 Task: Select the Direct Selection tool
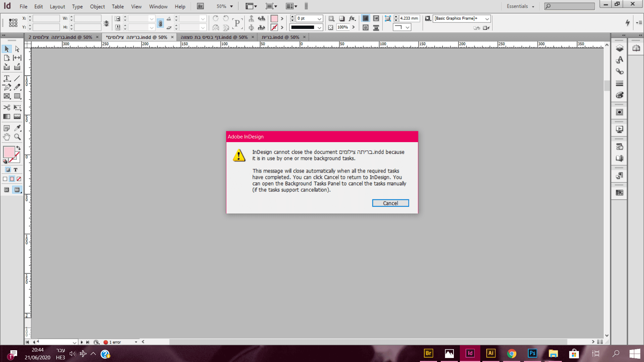(17, 49)
